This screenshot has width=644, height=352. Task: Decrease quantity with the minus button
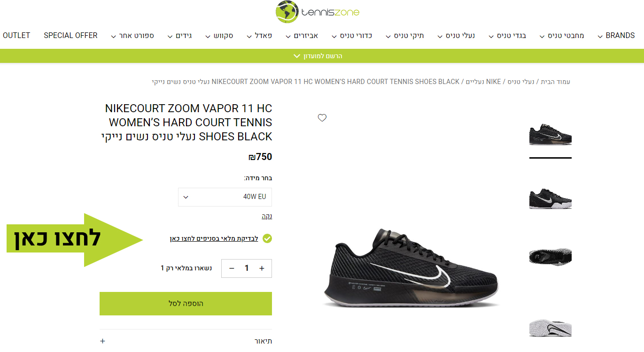coord(232,268)
